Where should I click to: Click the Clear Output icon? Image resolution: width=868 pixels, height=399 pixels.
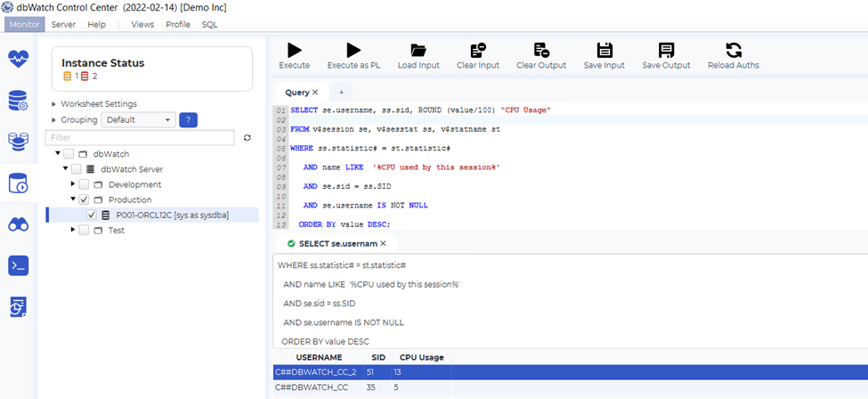(541, 51)
